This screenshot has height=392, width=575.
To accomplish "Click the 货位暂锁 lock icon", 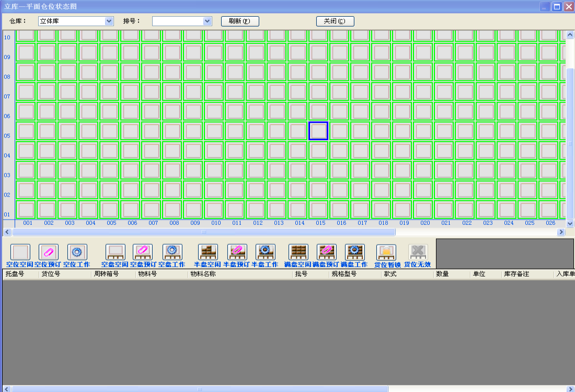I will click(x=386, y=252).
